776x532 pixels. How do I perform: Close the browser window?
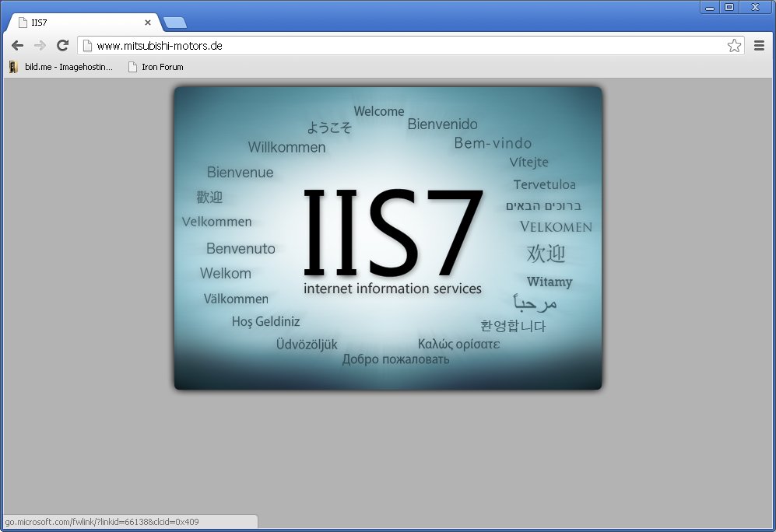[x=754, y=7]
